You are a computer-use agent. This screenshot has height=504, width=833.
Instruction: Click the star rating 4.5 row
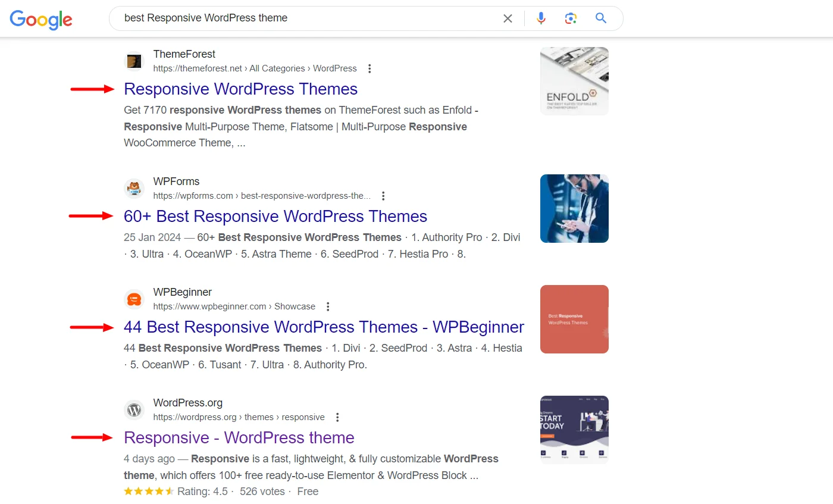[221, 492]
